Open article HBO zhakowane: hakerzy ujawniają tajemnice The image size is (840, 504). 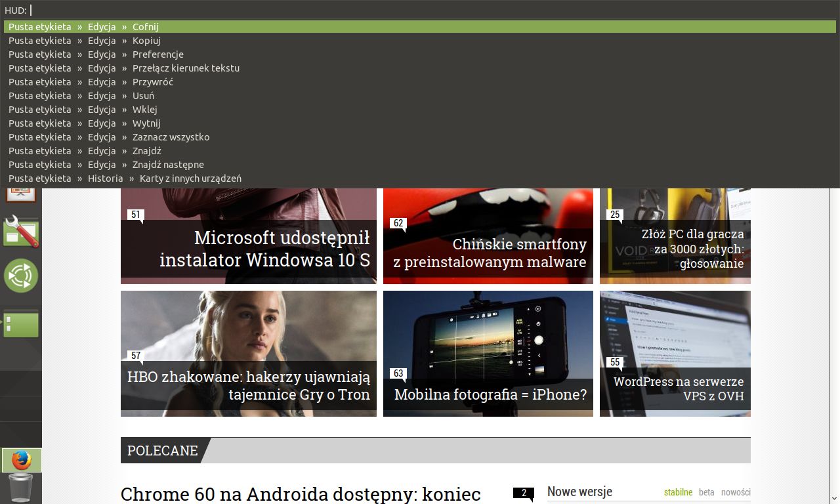pos(249,386)
